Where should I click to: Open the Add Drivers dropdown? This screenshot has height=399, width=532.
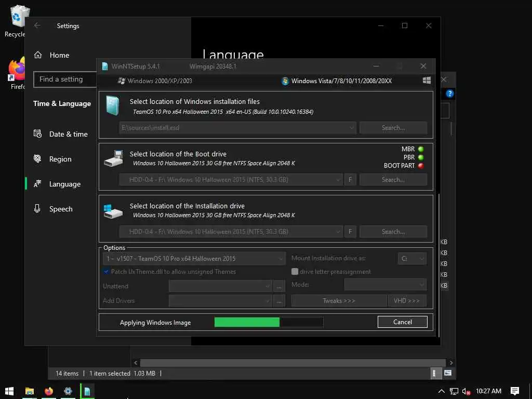click(x=220, y=301)
